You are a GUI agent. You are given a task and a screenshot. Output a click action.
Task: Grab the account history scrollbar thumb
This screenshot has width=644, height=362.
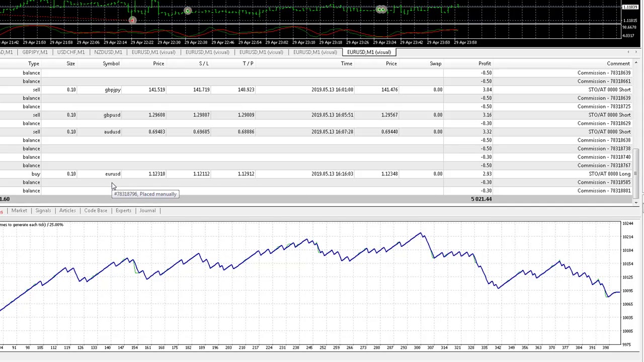click(x=636, y=173)
